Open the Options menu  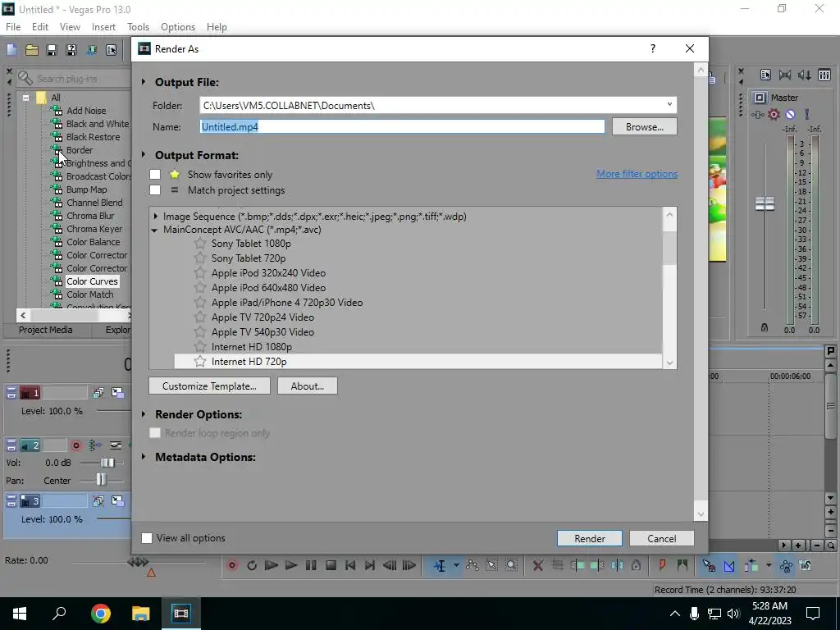coord(178,27)
